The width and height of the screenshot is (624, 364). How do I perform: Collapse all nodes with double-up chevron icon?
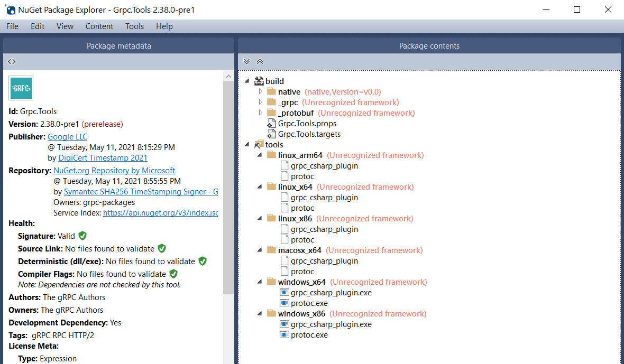pyautogui.click(x=260, y=61)
